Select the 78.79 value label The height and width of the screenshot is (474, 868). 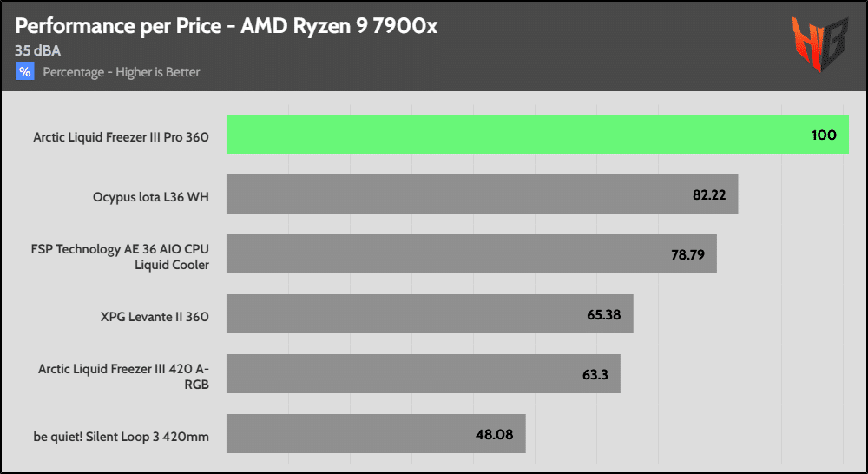(688, 254)
